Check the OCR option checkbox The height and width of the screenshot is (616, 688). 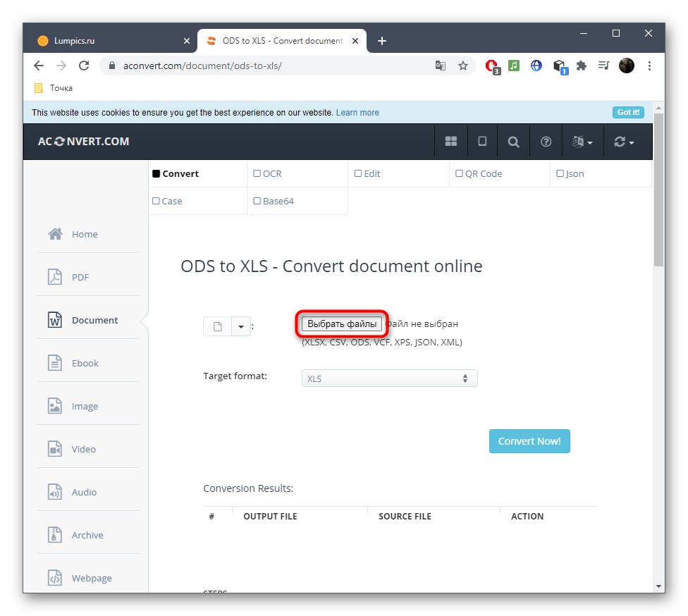[257, 173]
